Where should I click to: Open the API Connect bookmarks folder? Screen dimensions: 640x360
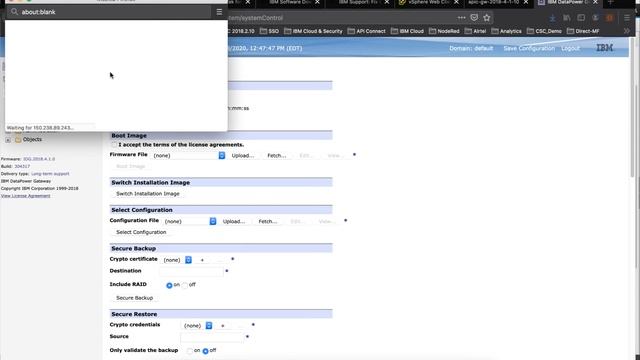[367, 31]
